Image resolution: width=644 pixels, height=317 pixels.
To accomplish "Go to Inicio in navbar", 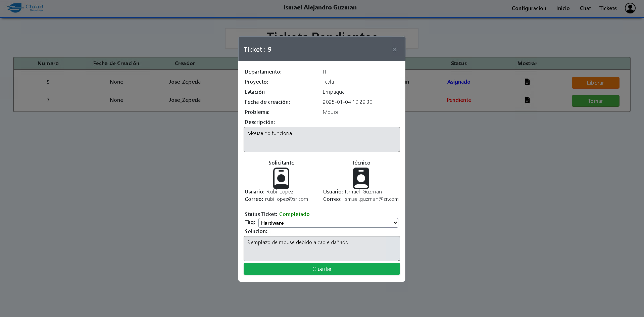I will click(x=563, y=8).
